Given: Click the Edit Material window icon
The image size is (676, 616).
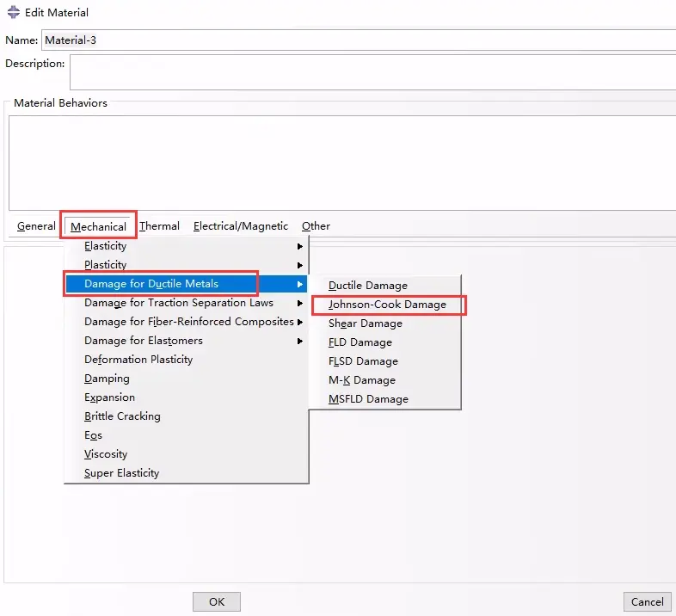Looking at the screenshot, I should point(14,12).
